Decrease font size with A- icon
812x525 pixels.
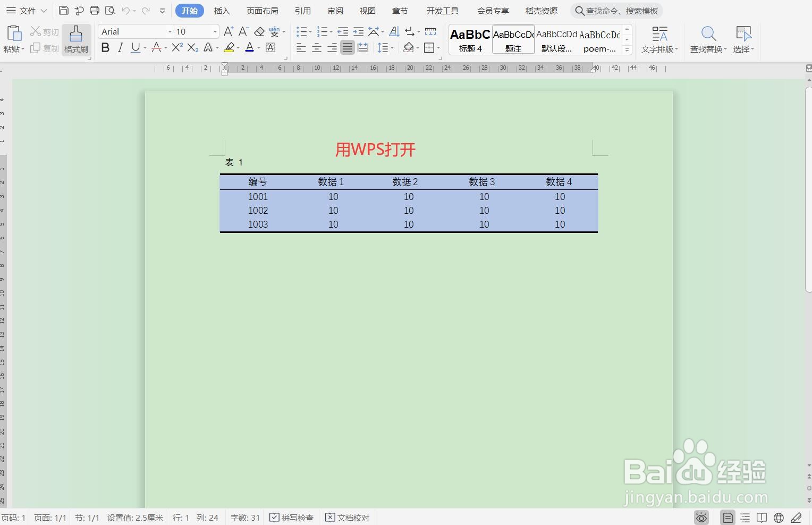243,31
